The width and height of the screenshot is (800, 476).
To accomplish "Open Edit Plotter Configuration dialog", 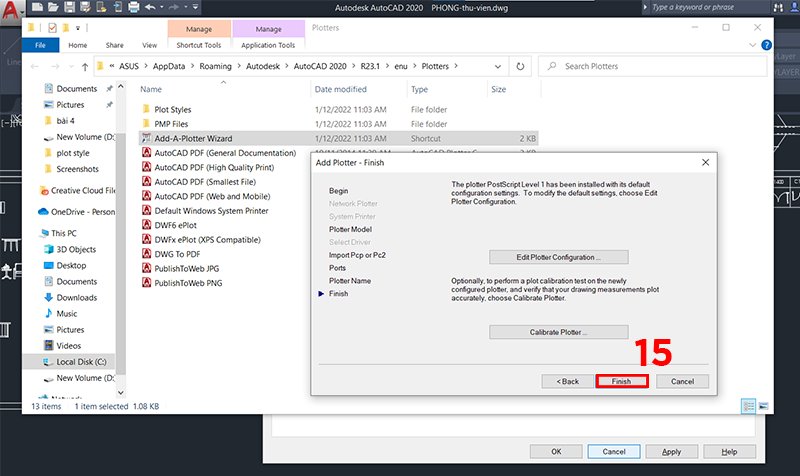I will pyautogui.click(x=558, y=258).
